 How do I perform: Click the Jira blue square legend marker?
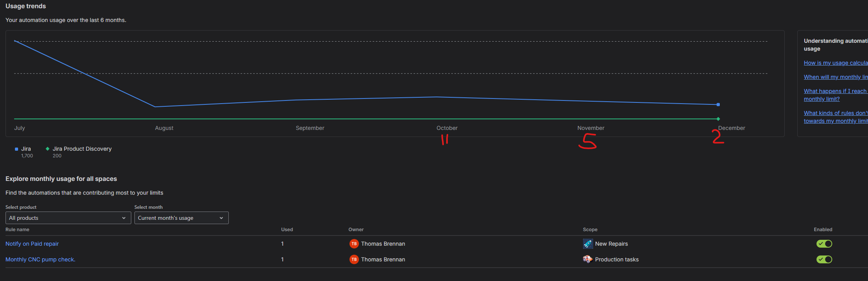(x=17, y=149)
